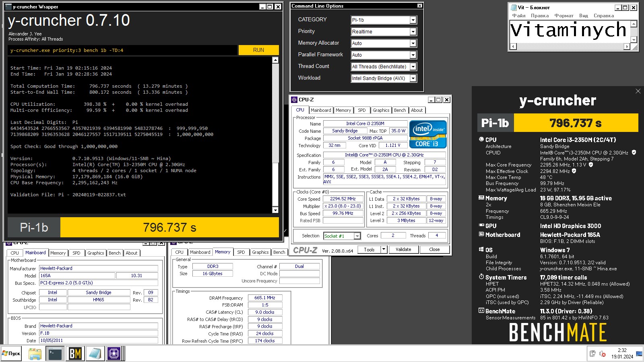Switch to Mainboard tab in main CPU-Z
Image resolution: width=644 pixels, height=362 pixels.
click(x=321, y=110)
